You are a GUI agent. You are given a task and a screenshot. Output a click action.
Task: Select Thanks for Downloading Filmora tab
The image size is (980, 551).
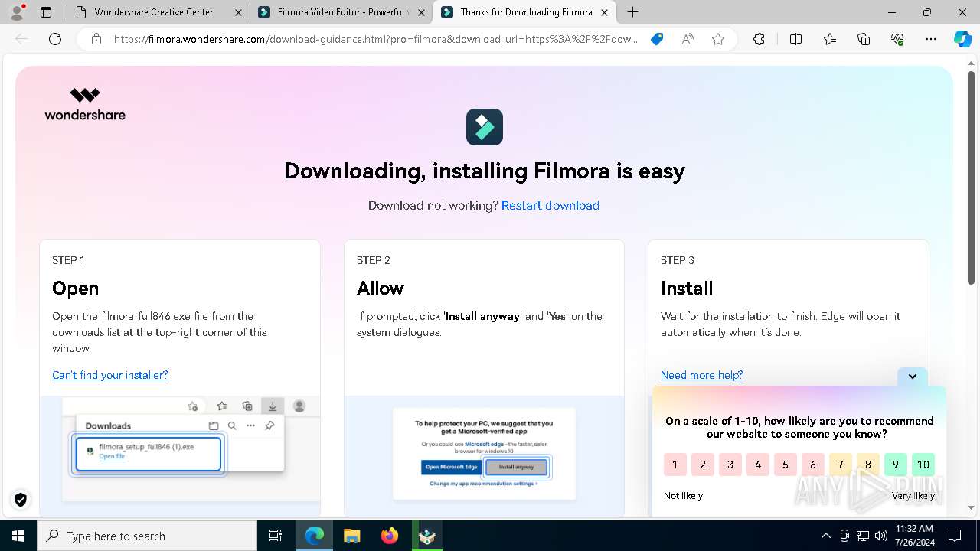526,12
